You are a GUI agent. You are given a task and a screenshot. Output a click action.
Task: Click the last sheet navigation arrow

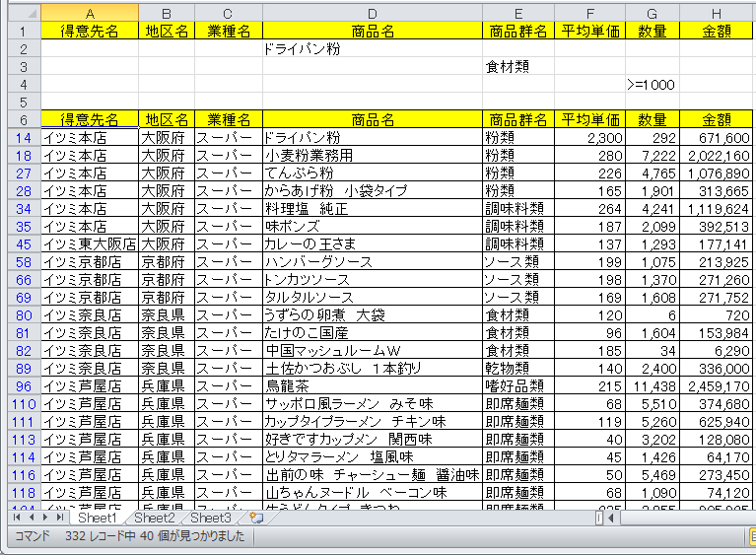(59, 518)
